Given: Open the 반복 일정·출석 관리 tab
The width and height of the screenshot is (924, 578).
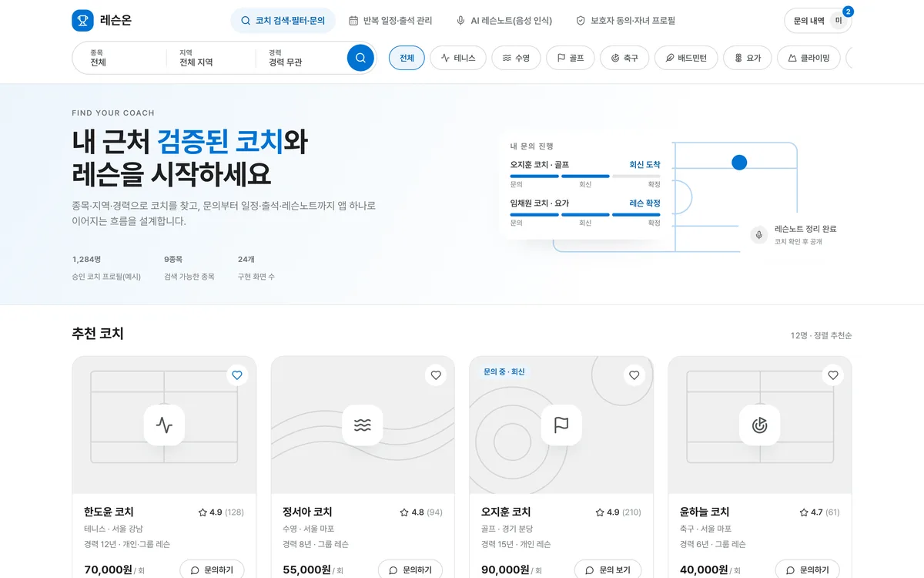Looking at the screenshot, I should (x=390, y=21).
